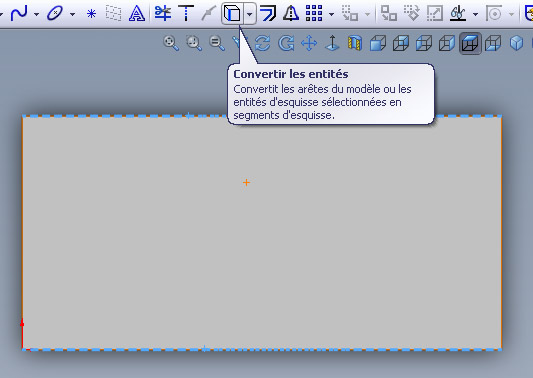Click the Zoom to Fit magnifier
533x378 pixels.
tap(171, 44)
